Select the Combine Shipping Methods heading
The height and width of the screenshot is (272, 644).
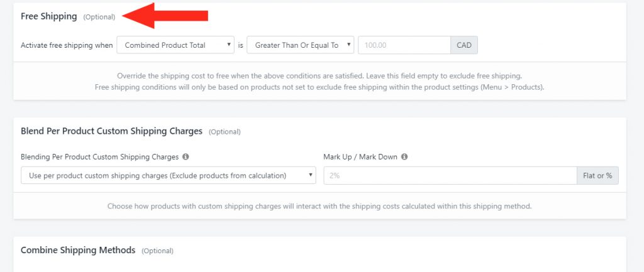point(78,250)
